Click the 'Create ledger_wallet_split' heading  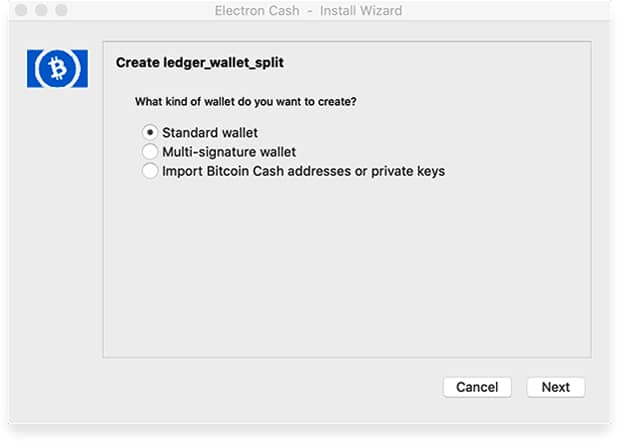(200, 62)
